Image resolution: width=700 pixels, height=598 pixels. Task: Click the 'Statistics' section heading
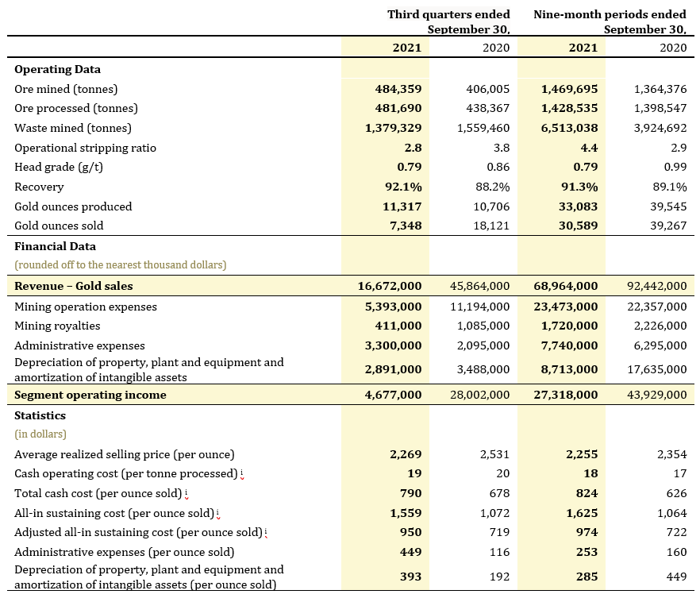(x=40, y=416)
